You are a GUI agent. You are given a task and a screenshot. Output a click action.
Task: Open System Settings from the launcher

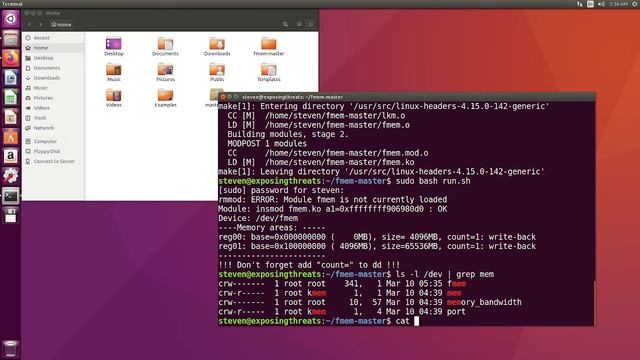(x=11, y=176)
